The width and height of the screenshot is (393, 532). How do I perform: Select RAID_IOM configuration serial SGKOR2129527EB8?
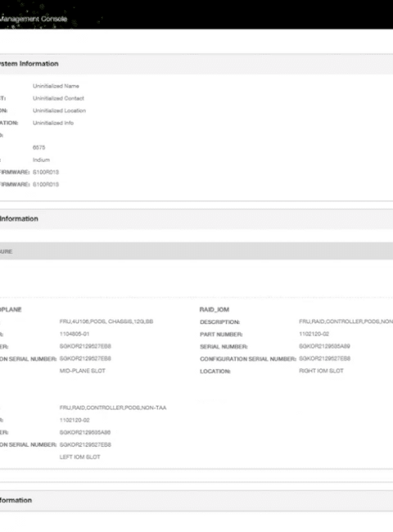point(324,358)
